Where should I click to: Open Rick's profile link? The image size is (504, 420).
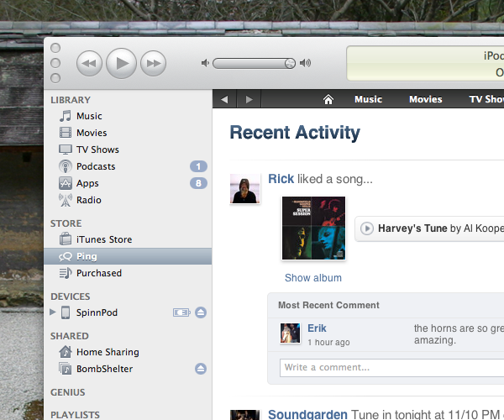coord(281,179)
